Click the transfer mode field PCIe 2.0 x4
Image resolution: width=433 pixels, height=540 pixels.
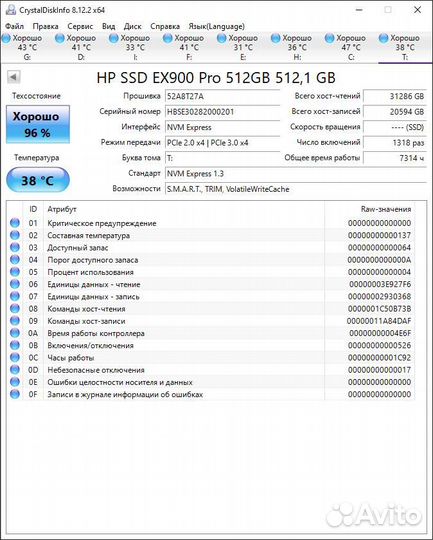(223, 143)
